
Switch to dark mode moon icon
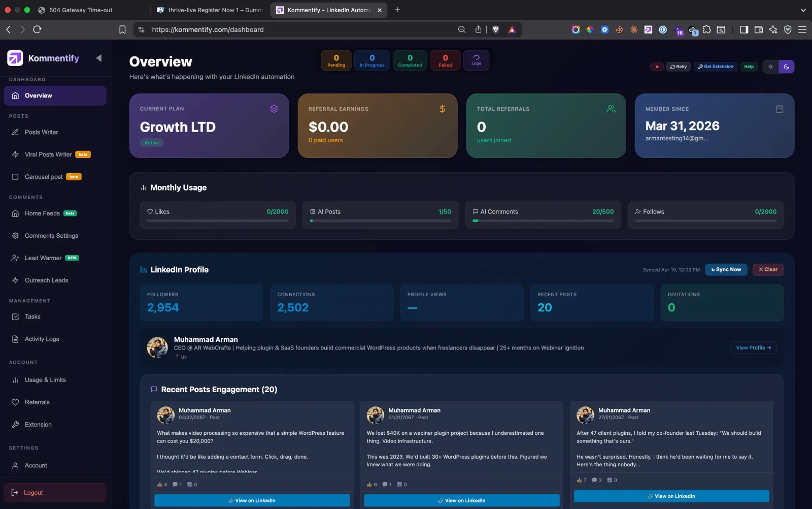(787, 67)
